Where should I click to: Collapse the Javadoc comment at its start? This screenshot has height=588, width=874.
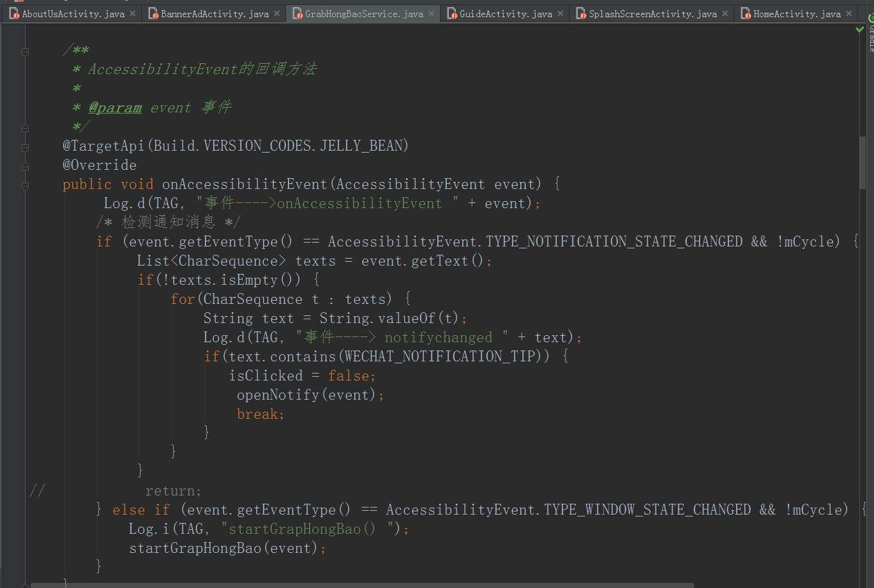25,51
